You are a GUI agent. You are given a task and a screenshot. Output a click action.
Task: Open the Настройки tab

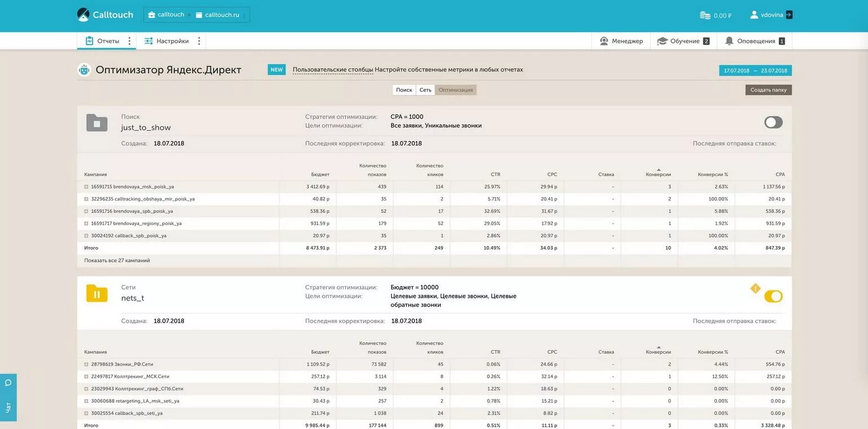(166, 41)
